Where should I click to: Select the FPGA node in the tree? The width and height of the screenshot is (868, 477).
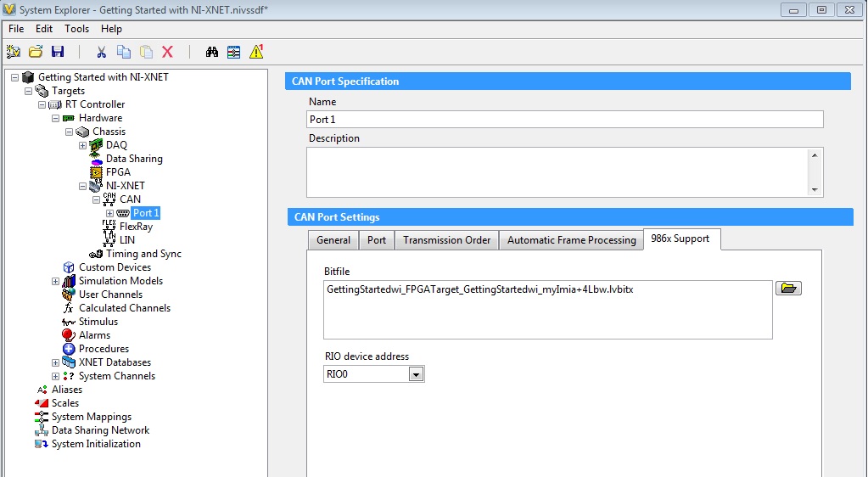[118, 171]
